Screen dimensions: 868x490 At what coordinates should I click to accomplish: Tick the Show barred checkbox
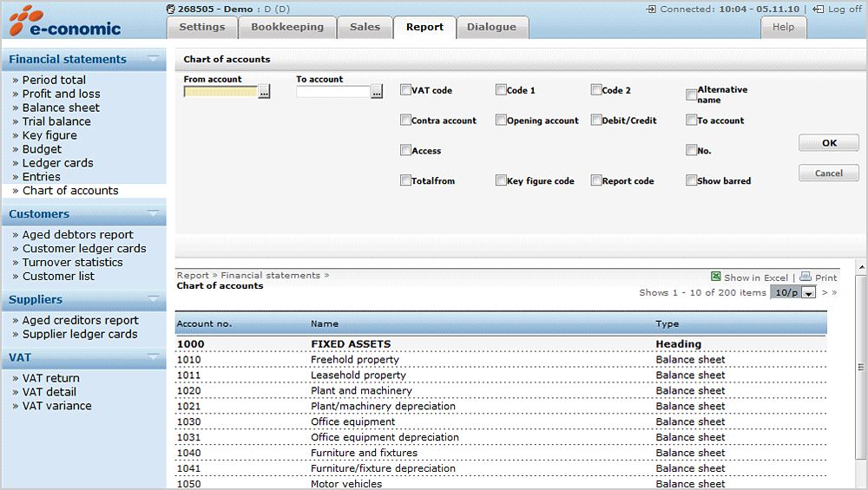click(691, 181)
